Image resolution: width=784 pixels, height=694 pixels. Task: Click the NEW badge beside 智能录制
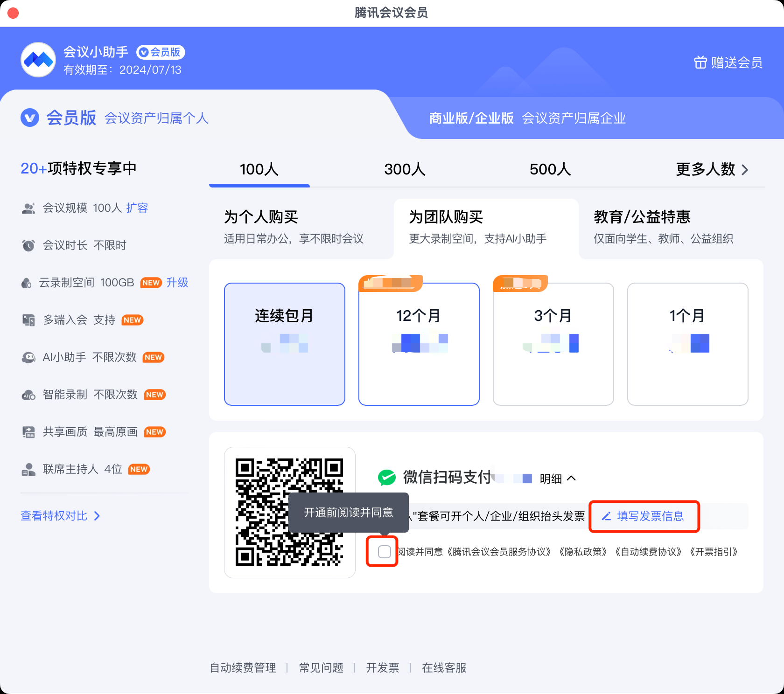pos(155,395)
